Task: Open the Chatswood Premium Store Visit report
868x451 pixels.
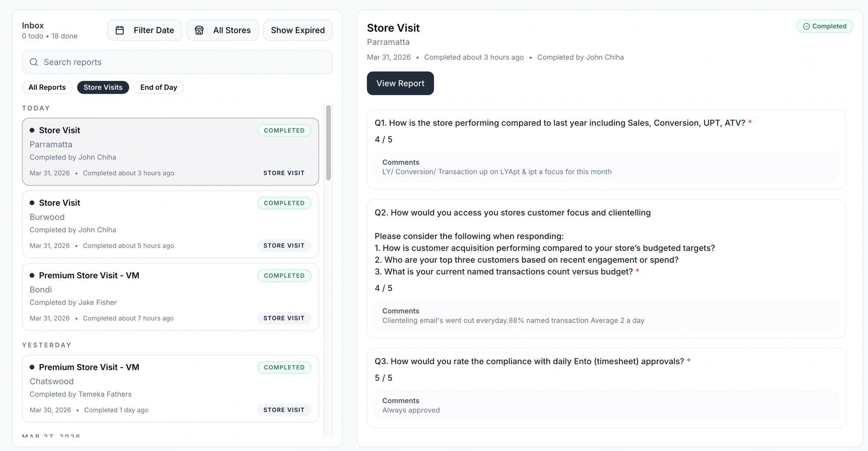Action: (170, 389)
